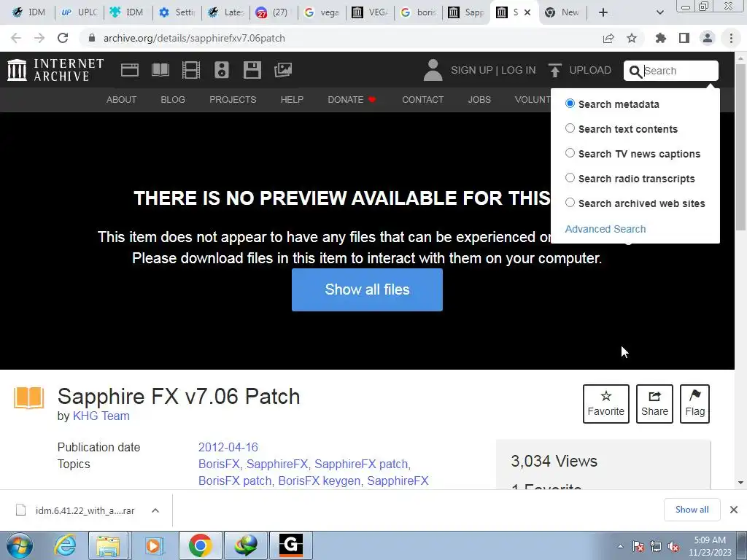Image resolution: width=747 pixels, height=560 pixels.
Task: Go forward with the browser forward arrow
Action: pos(39,38)
